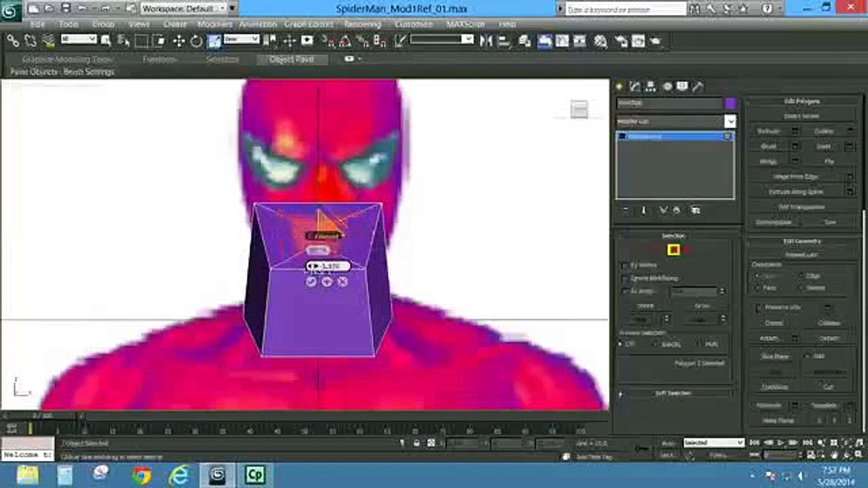Switch to Hierarchy command panel tab
868x488 pixels.
(651, 87)
